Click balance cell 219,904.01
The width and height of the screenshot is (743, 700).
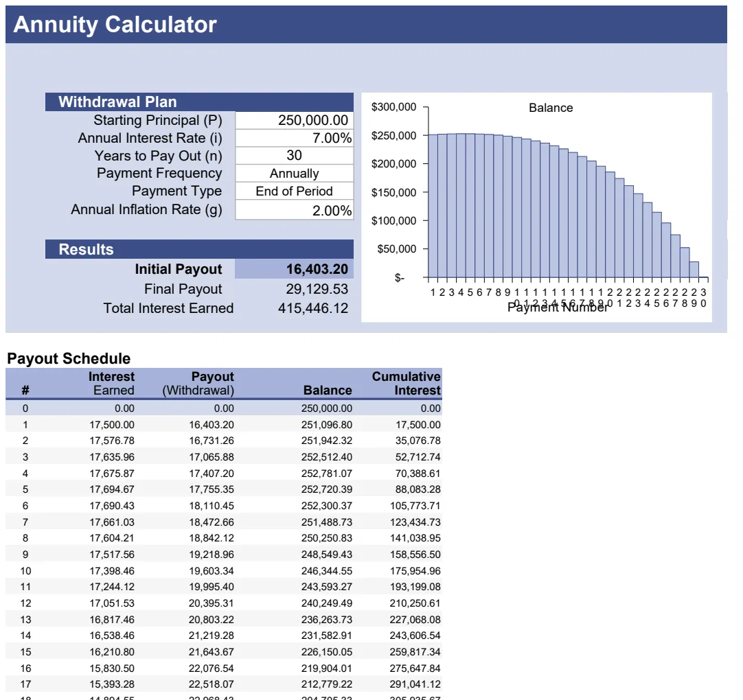pyautogui.click(x=326, y=668)
